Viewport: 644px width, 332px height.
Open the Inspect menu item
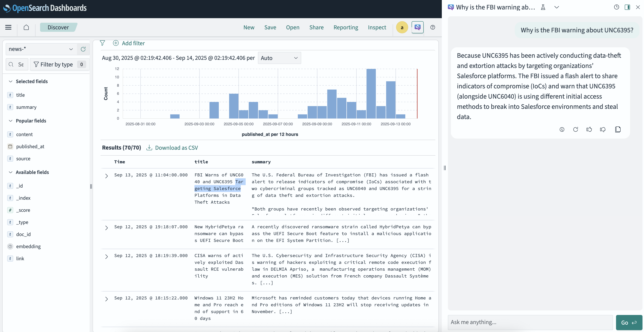[377, 27]
